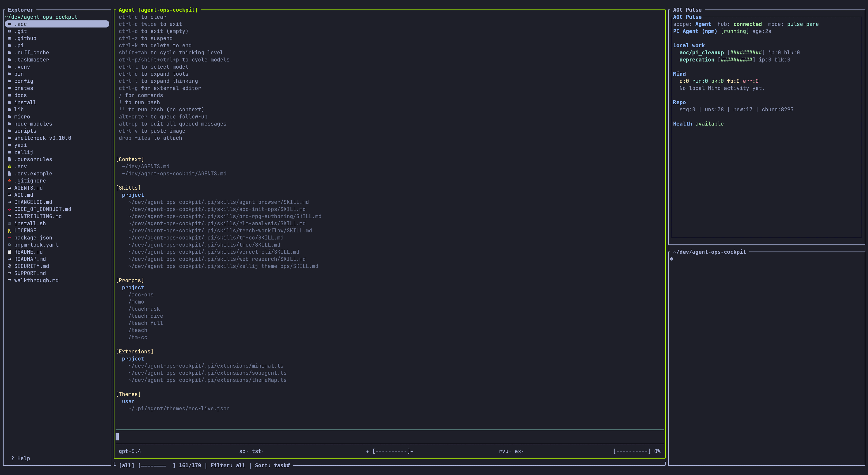The width and height of the screenshot is (868, 475).
Task: Select the sliders icon beside .env
Action: pyautogui.click(x=9, y=166)
